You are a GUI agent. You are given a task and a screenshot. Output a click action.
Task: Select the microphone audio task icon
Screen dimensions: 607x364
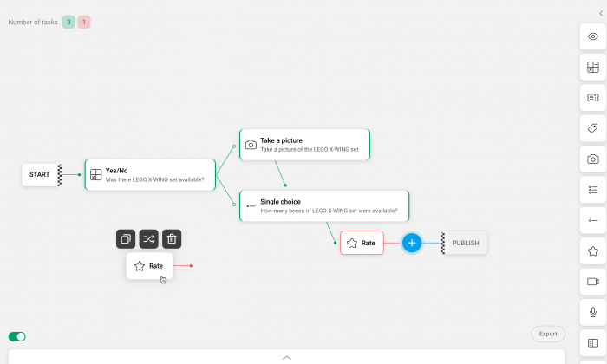pyautogui.click(x=592, y=312)
